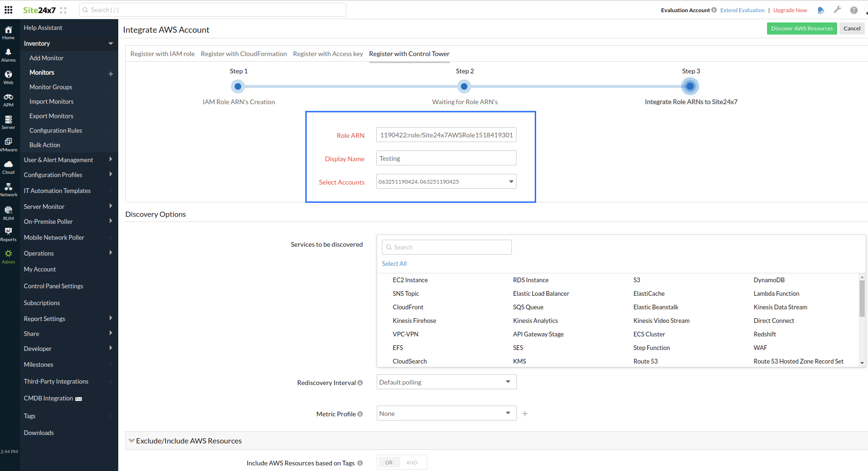Switch the tag condition to AND
This screenshot has height=471, width=868.
(412, 463)
